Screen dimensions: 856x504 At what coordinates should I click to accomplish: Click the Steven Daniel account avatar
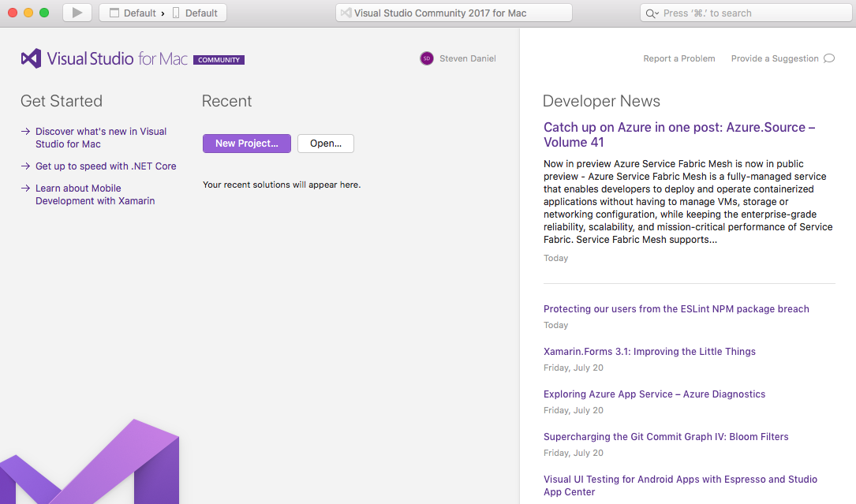point(427,58)
